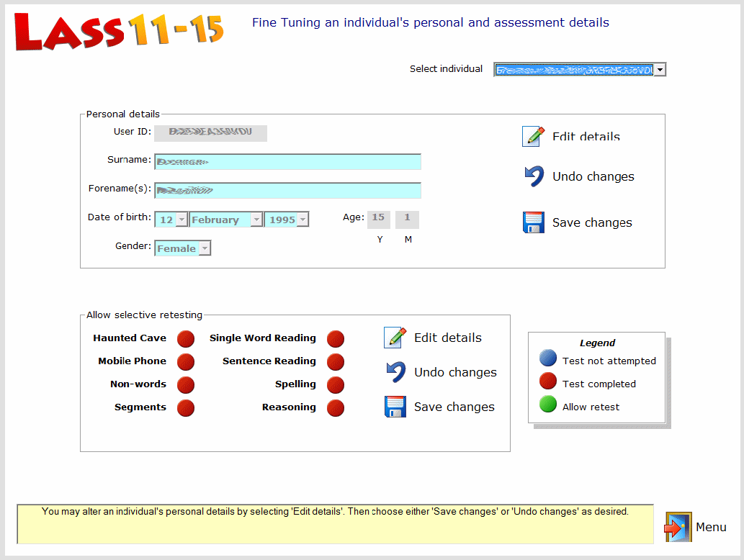Click the red Test completed legend dot
744x560 pixels.
[x=548, y=381]
